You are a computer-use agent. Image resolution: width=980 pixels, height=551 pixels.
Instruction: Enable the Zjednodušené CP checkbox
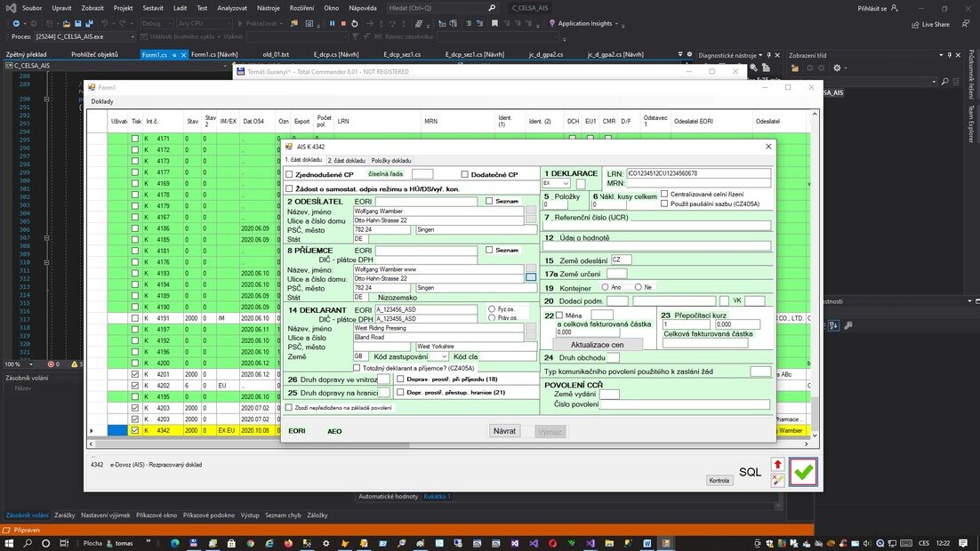(x=289, y=175)
